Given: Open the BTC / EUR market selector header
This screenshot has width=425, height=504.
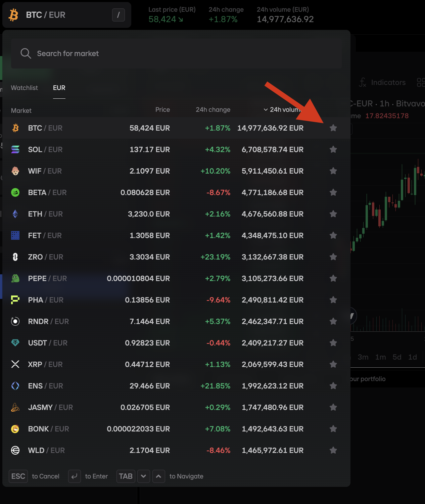Looking at the screenshot, I should (x=67, y=15).
